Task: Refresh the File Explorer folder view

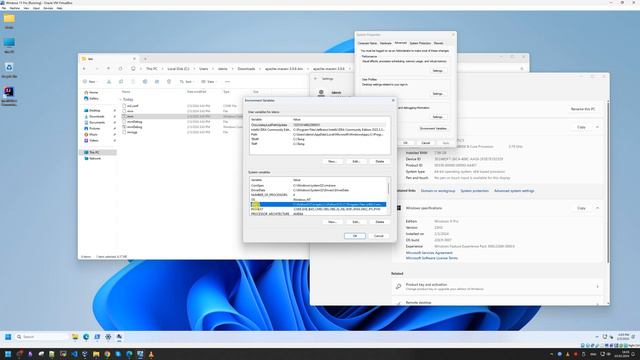Action: (x=120, y=69)
